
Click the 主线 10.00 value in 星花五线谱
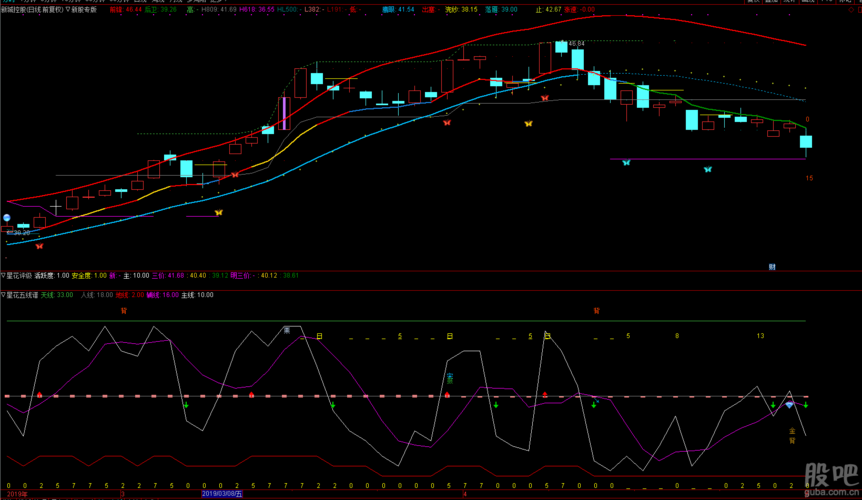pyautogui.click(x=197, y=295)
